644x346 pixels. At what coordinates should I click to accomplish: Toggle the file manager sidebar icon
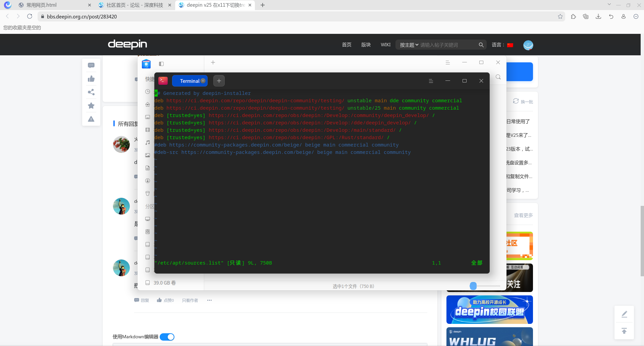(x=161, y=64)
